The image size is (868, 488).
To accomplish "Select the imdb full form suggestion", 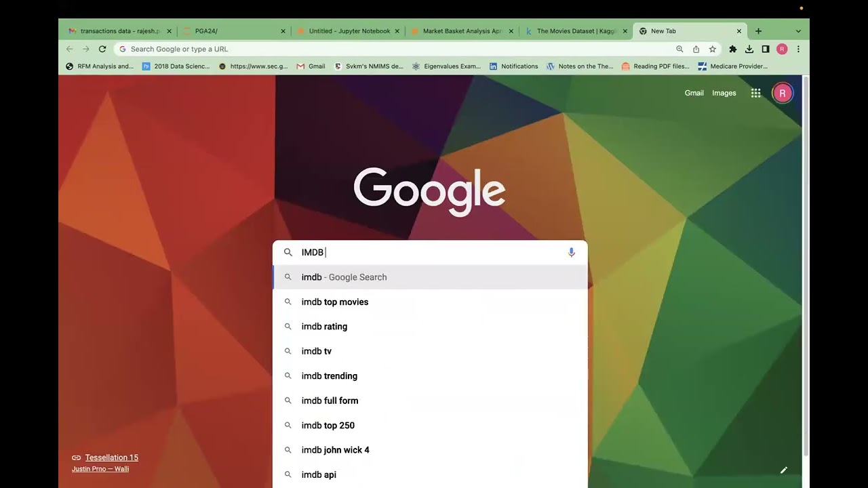I will click(x=430, y=401).
